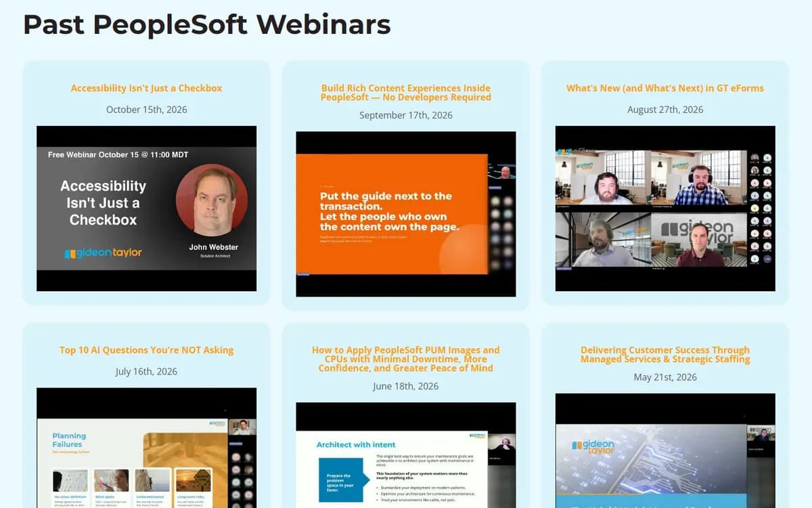Click the October 15th, 2026 date
The height and width of the screenshot is (508, 812).
click(x=146, y=110)
